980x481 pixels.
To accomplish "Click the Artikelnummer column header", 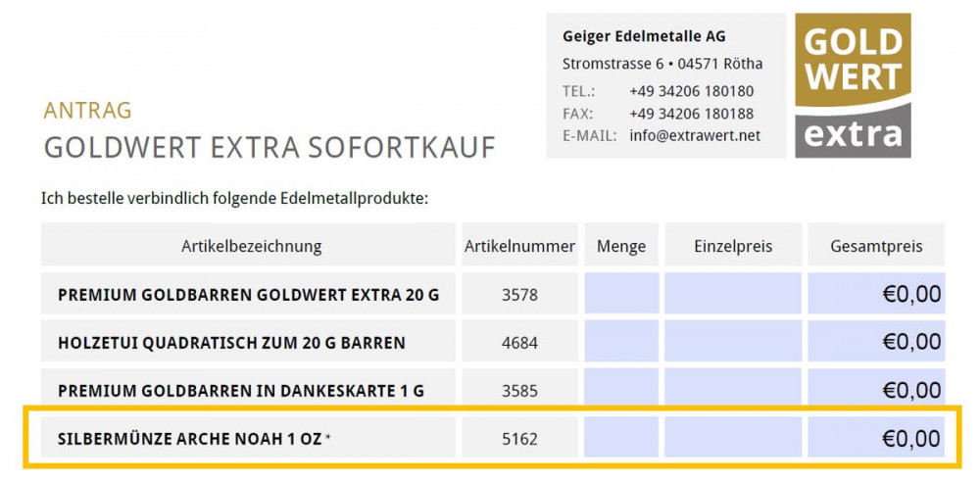I will (x=519, y=246).
